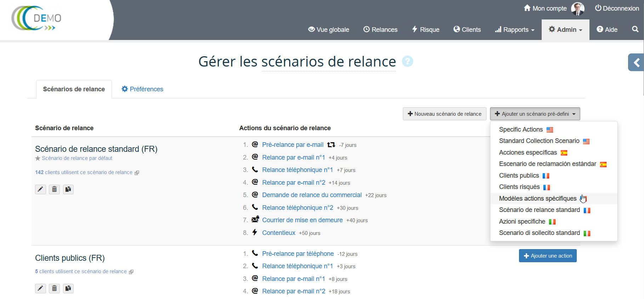The height and width of the screenshot is (299, 644).
Task: Open the Admin dropdown menu
Action: point(565,30)
